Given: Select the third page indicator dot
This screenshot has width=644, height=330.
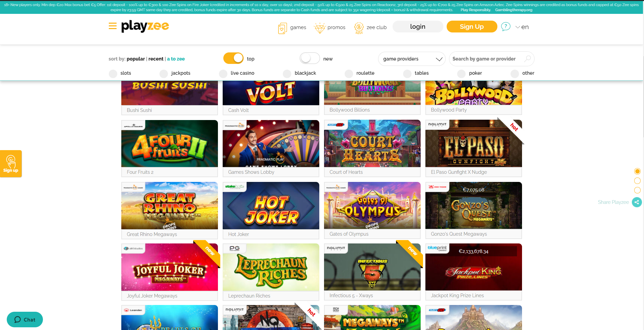Looking at the screenshot, I should click(637, 190).
